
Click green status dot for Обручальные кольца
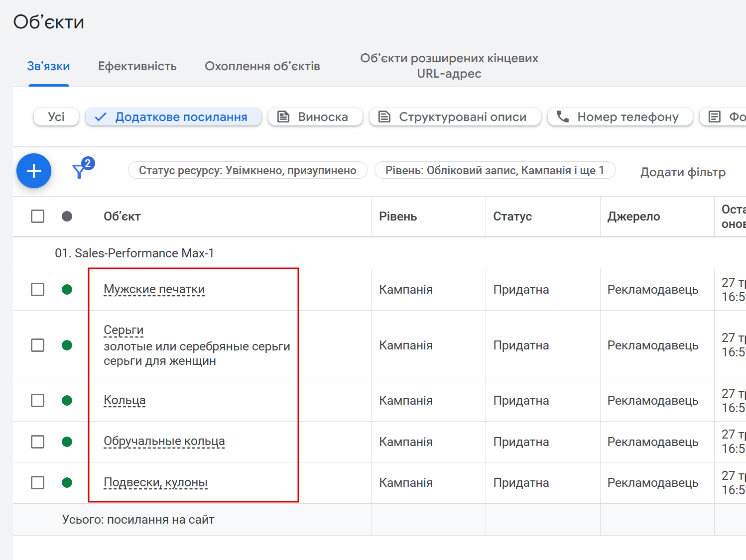[67, 442]
